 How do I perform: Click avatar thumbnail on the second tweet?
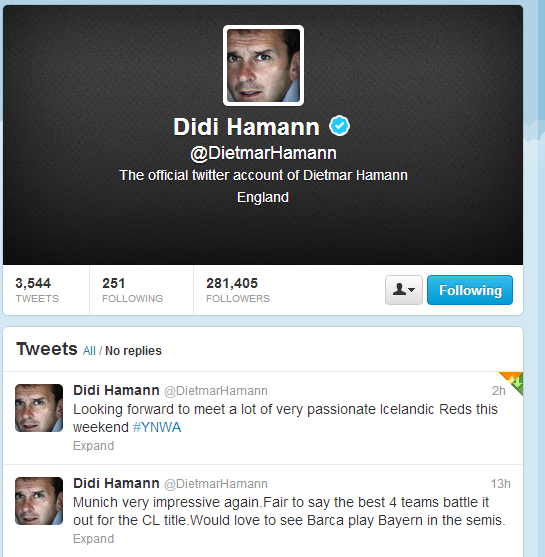pyautogui.click(x=39, y=501)
